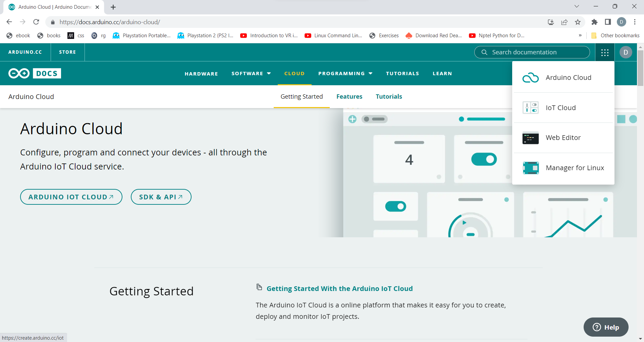The image size is (644, 342).
Task: Expand the Programming dropdown menu
Action: click(x=345, y=74)
